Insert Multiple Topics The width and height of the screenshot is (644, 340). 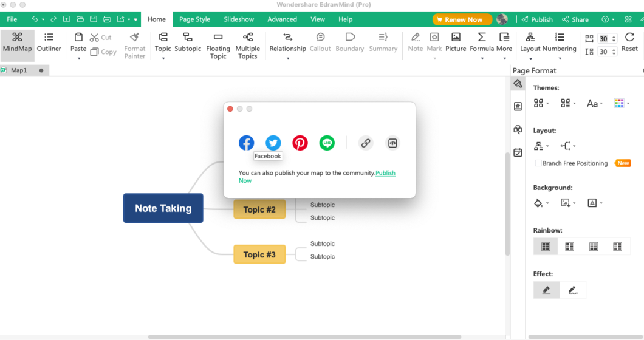(x=248, y=46)
